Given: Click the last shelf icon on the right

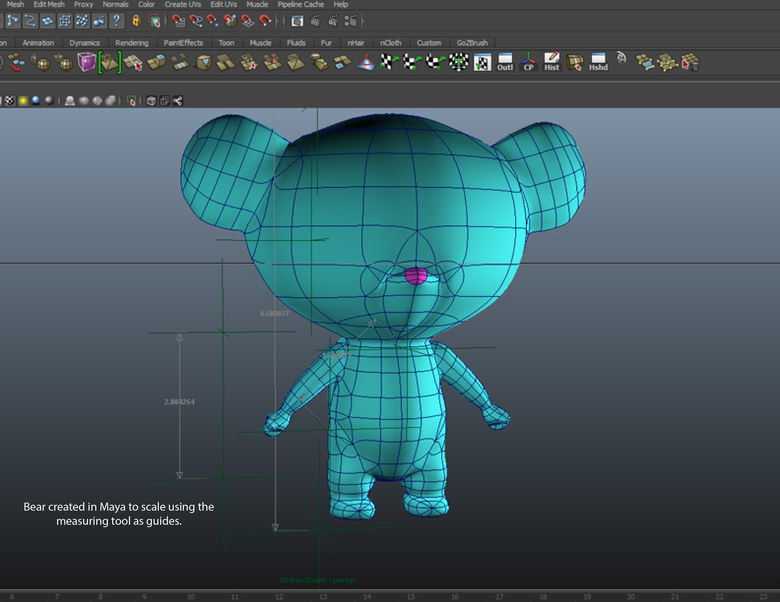Looking at the screenshot, I should coord(689,63).
